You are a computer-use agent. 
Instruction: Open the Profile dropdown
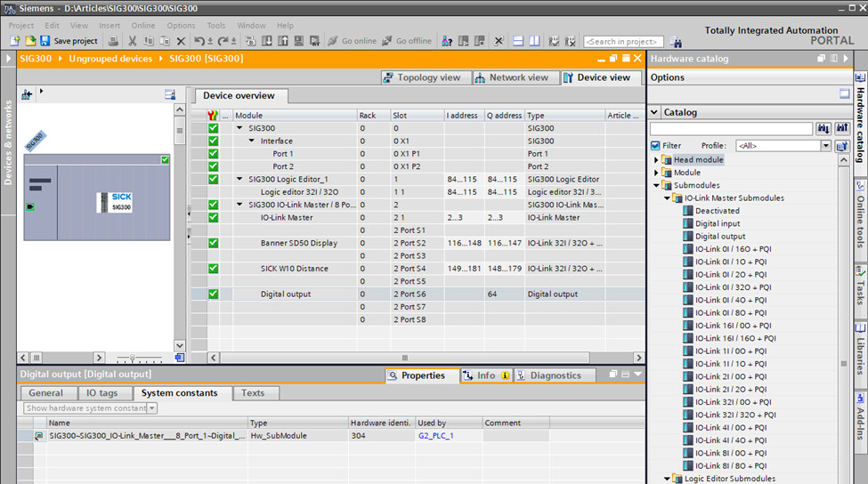(825, 146)
